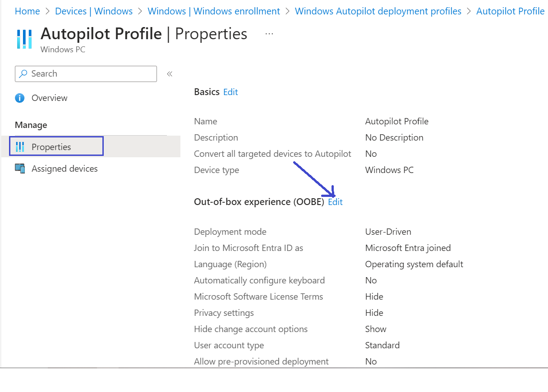This screenshot has height=392, width=548.
Task: Click into the Search input field
Action: [x=90, y=73]
